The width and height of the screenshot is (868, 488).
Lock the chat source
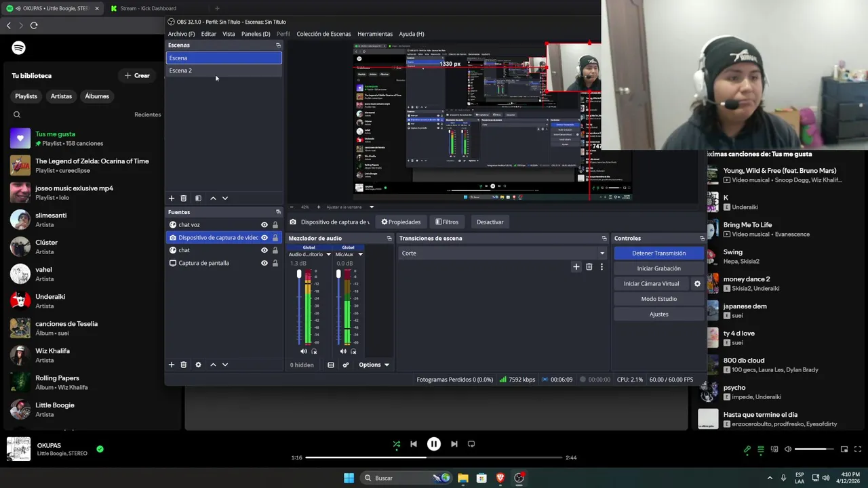[x=275, y=250]
